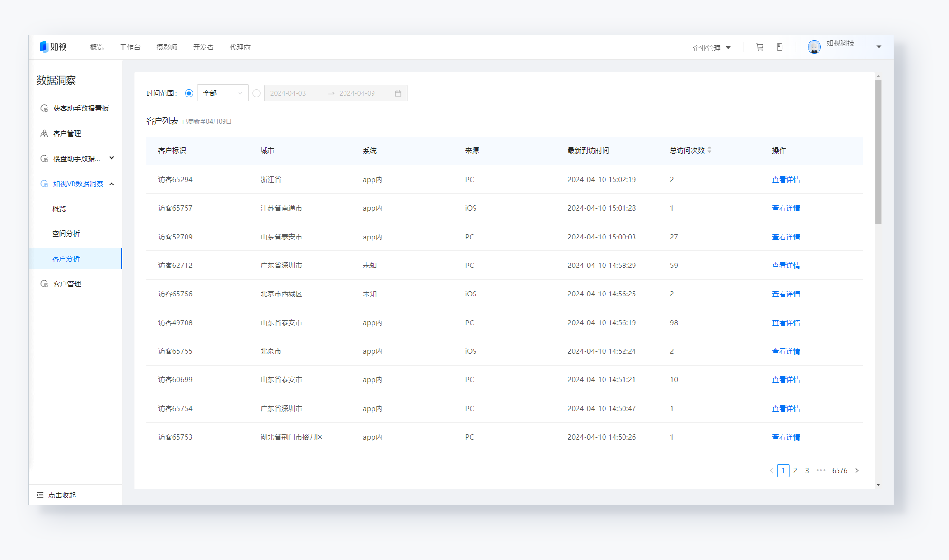View details for 访客65757

(x=786, y=208)
